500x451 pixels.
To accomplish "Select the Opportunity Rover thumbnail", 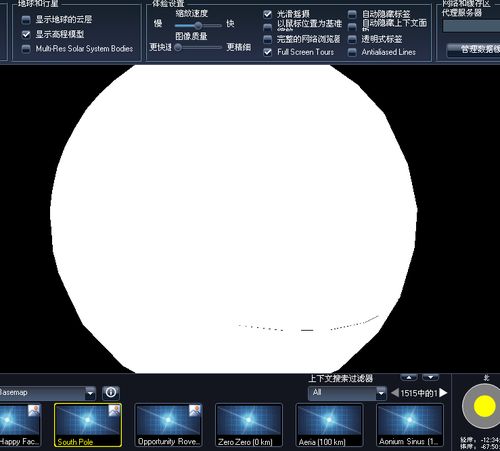I will point(168,425).
